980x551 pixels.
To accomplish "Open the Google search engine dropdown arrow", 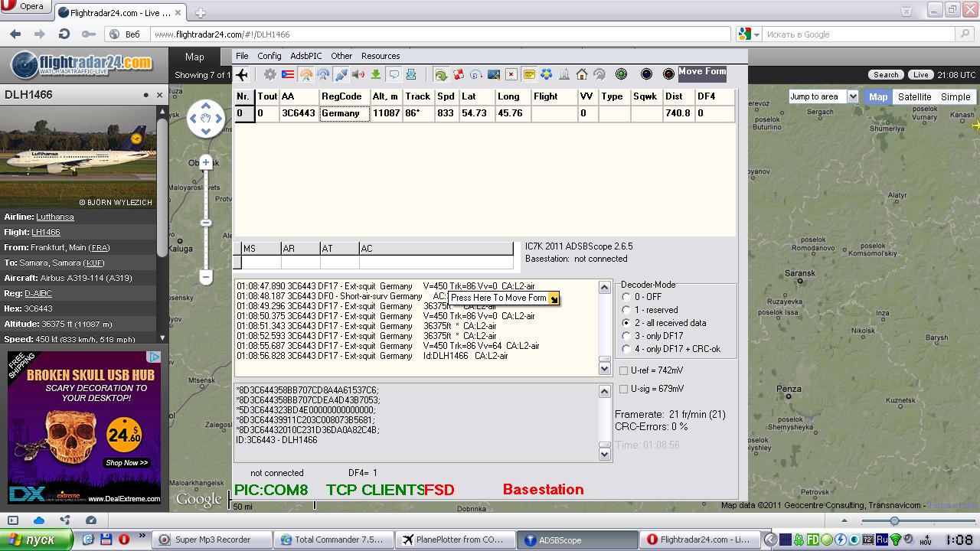I will 756,34.
